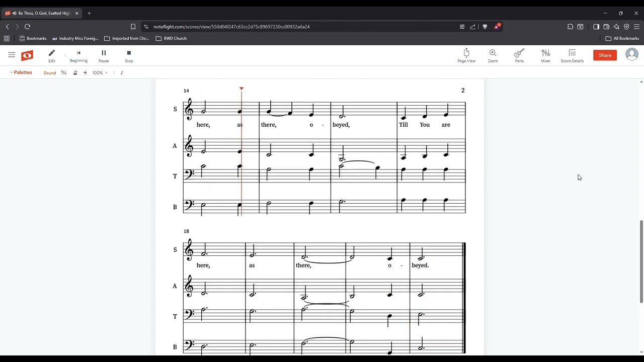Open the tab search icon in toolbar

click(580, 27)
